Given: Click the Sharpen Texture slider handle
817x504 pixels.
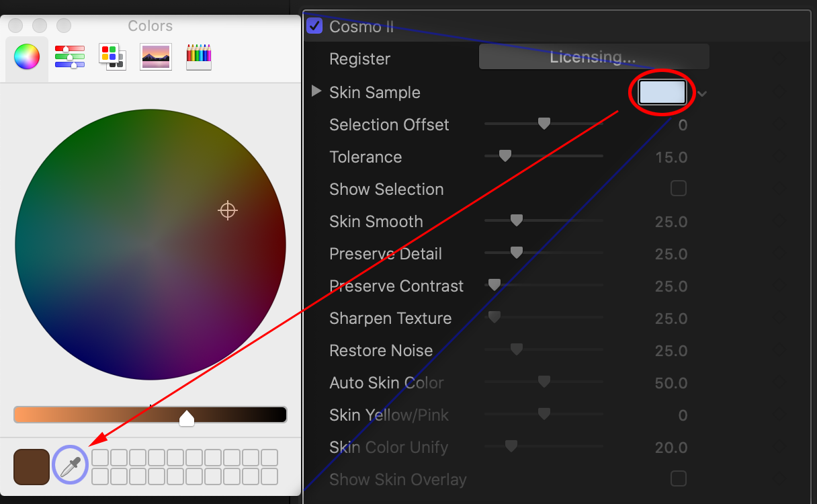Looking at the screenshot, I should (494, 317).
